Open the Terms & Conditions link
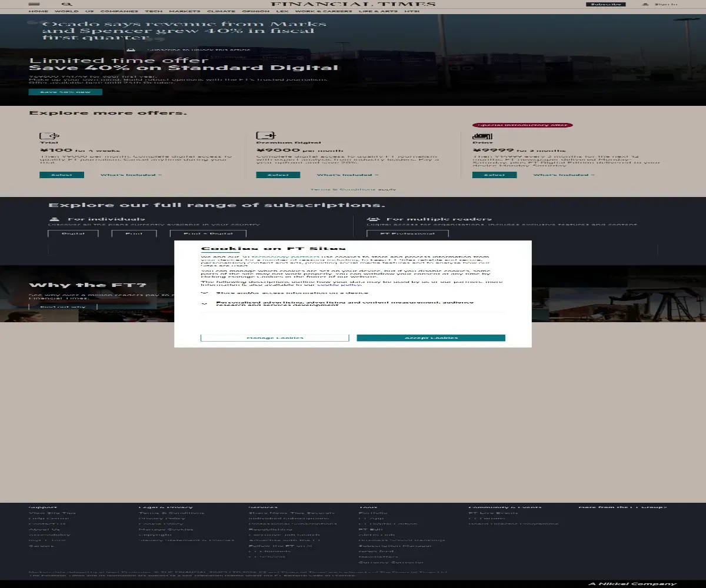This screenshot has width=706, height=588. click(342, 189)
